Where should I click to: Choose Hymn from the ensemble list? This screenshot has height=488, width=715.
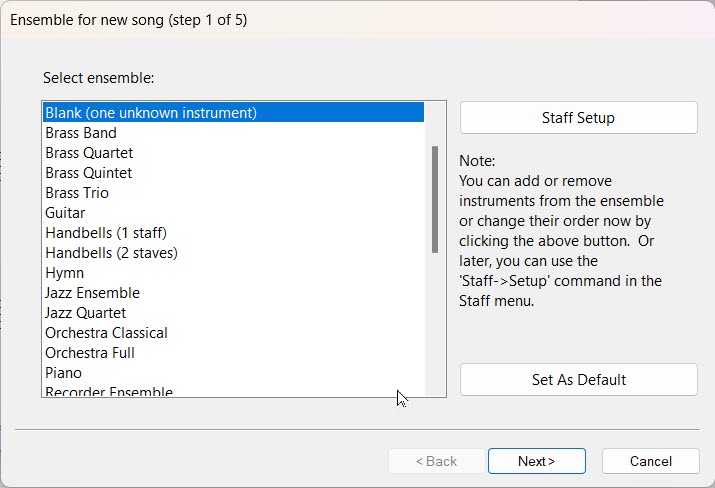coord(64,273)
